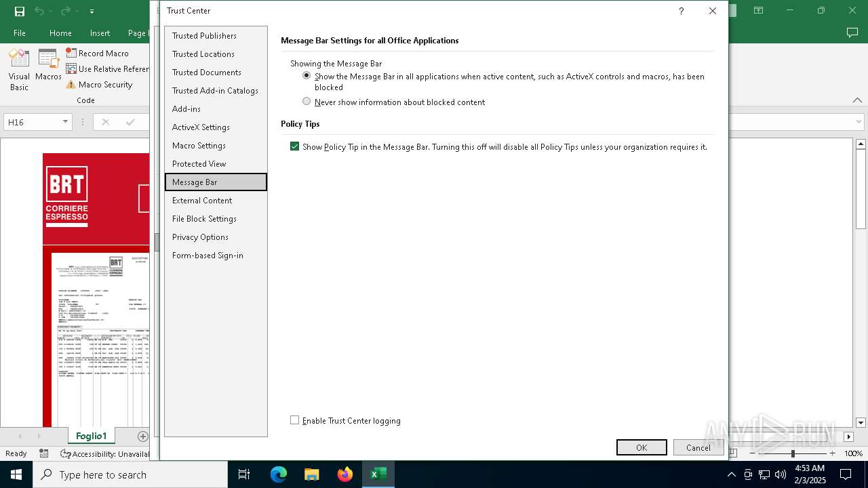The height and width of the screenshot is (488, 868).
Task: Open the Add-ins section
Action: pos(216,108)
